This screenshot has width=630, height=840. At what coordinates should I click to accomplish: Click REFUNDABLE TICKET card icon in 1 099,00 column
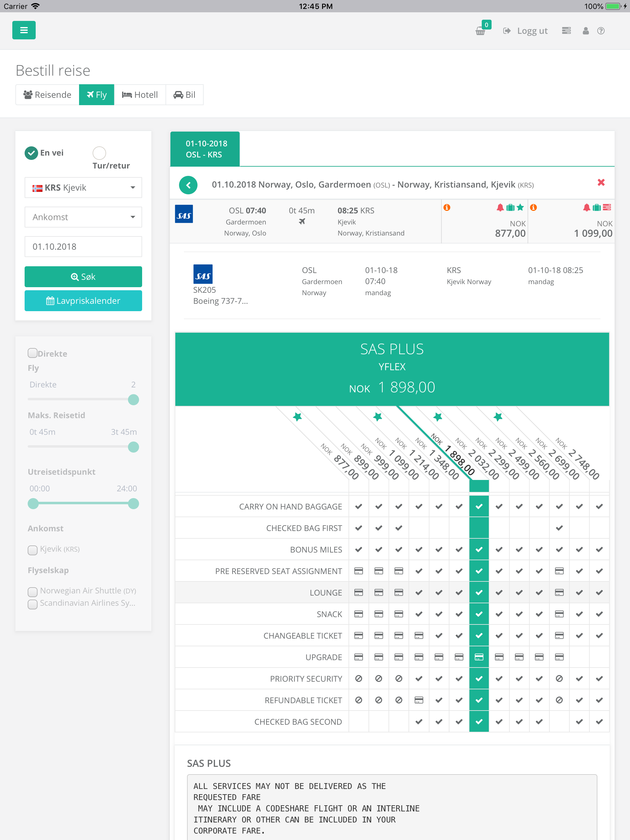tap(419, 700)
